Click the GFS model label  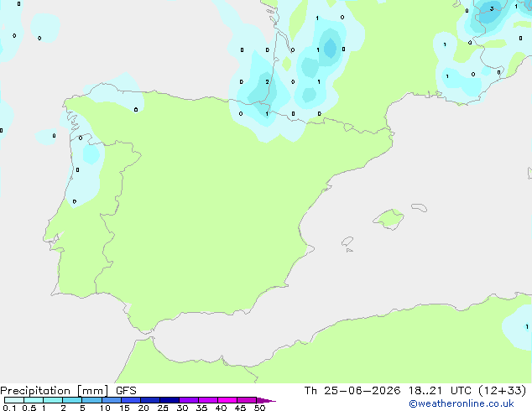click(126, 391)
